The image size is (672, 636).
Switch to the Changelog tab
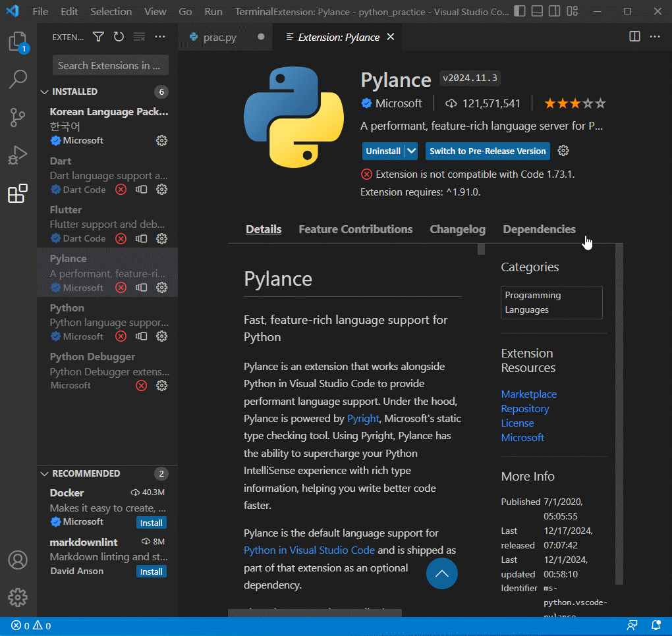pyautogui.click(x=457, y=229)
